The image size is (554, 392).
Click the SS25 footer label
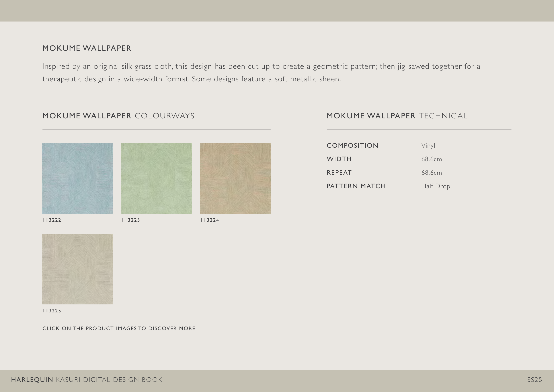[534, 380]
